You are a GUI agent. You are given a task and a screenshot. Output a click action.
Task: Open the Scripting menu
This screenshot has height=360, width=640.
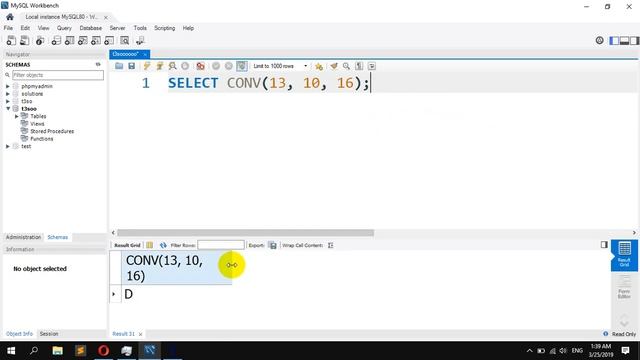coord(164,28)
